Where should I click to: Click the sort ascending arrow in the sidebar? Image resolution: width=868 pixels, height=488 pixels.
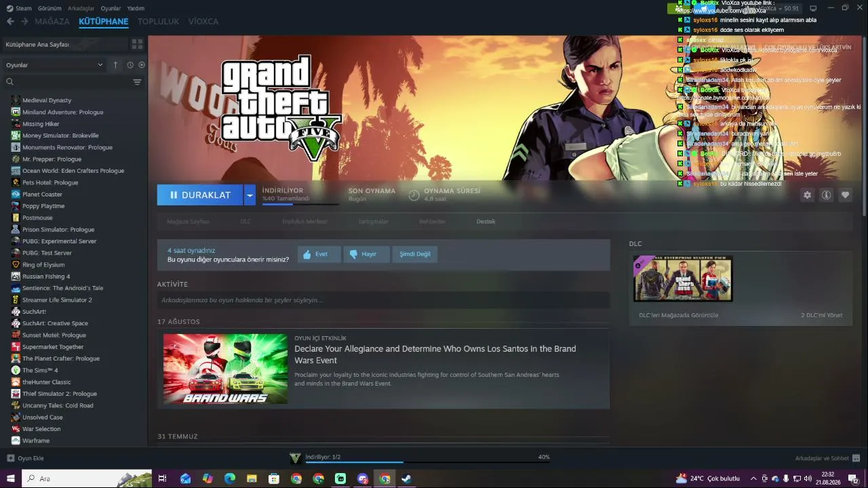pos(115,65)
